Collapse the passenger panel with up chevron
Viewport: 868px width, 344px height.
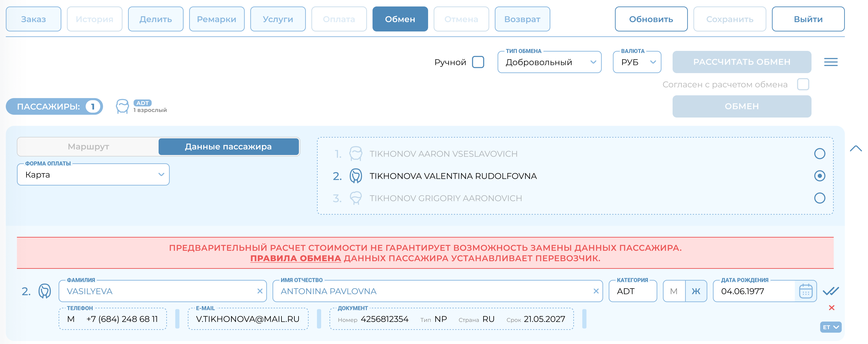tap(855, 149)
